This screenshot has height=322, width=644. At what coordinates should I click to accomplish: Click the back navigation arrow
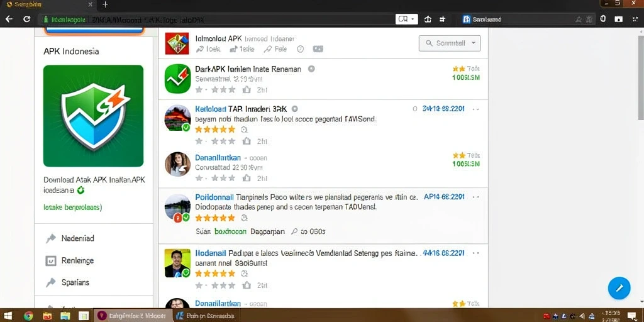coord(9,19)
